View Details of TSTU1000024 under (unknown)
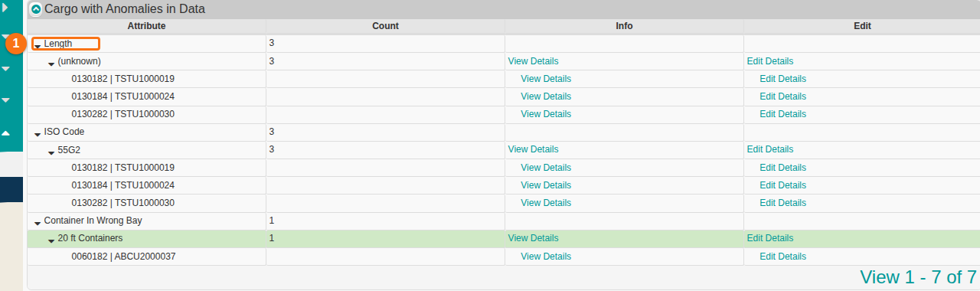 (x=546, y=96)
